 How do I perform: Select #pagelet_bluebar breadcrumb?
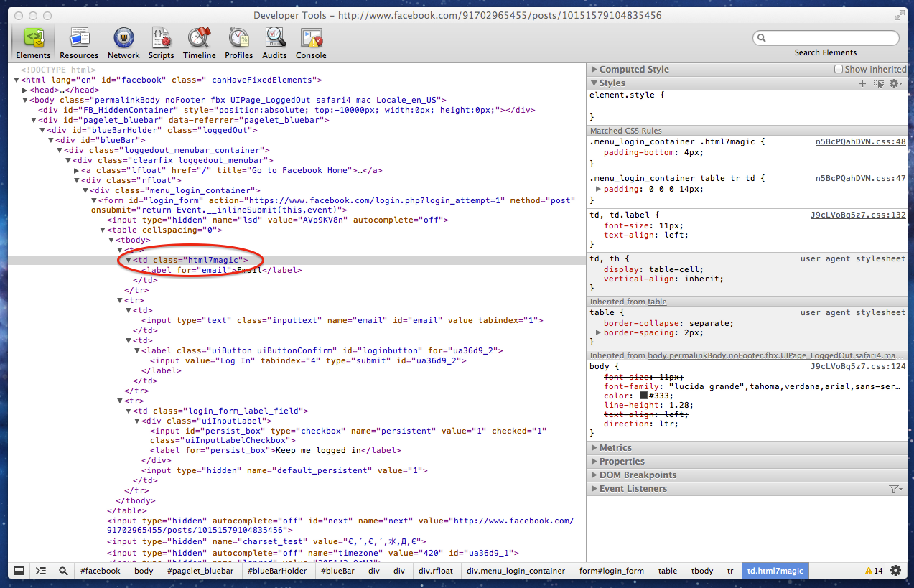tap(200, 571)
